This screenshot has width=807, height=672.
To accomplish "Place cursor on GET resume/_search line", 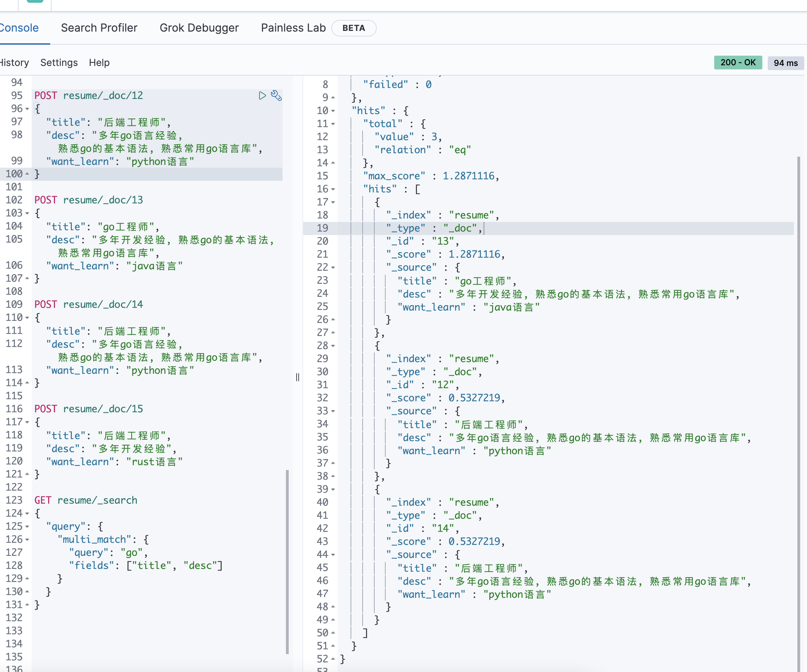I will pyautogui.click(x=86, y=501).
